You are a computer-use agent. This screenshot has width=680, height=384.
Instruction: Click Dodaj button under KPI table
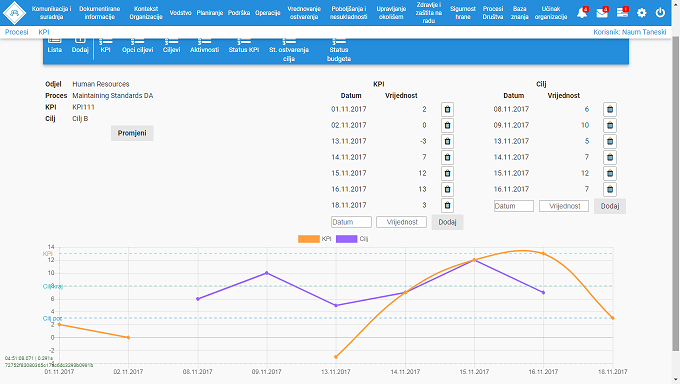[x=447, y=222]
